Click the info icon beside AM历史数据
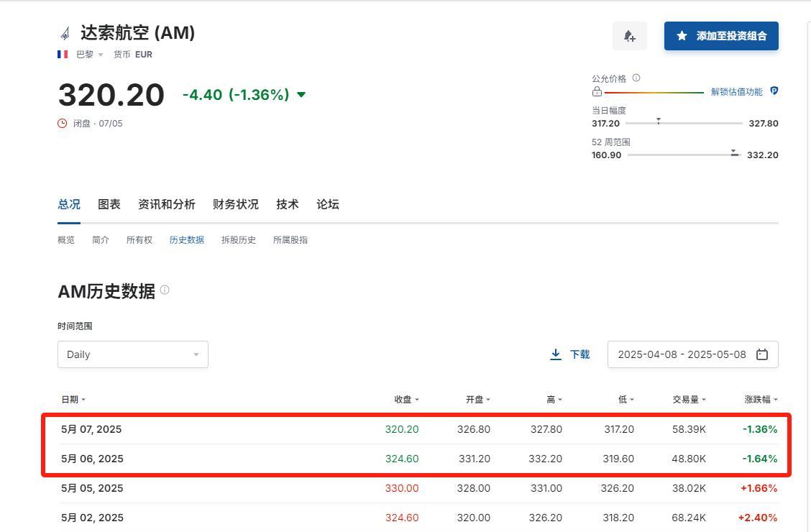This screenshot has height=532, width=811. tap(165, 290)
